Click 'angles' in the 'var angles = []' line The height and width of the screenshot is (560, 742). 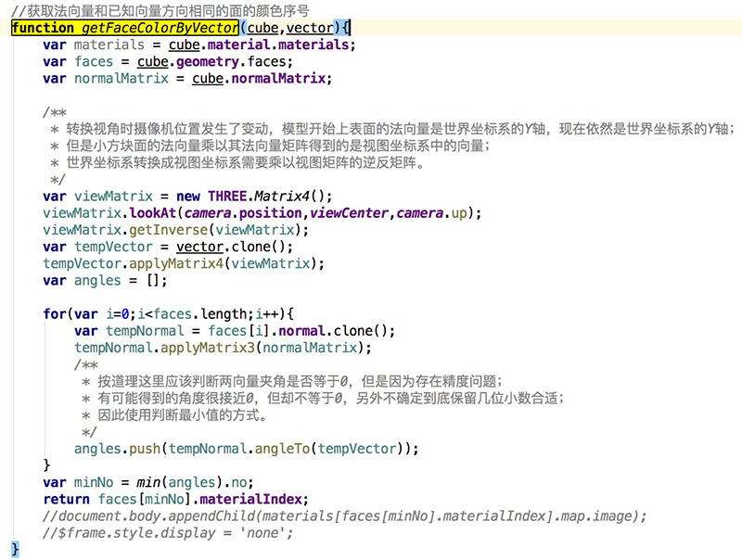click(97, 281)
